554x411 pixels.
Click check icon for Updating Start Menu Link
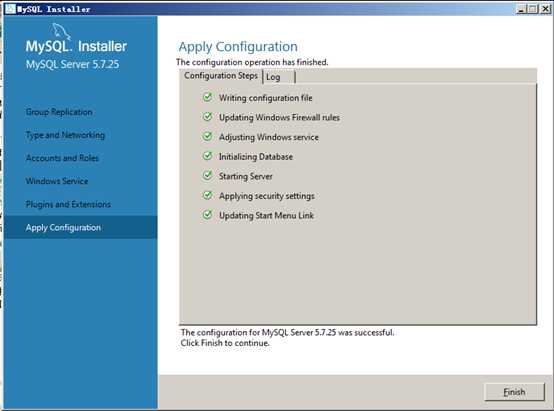207,215
